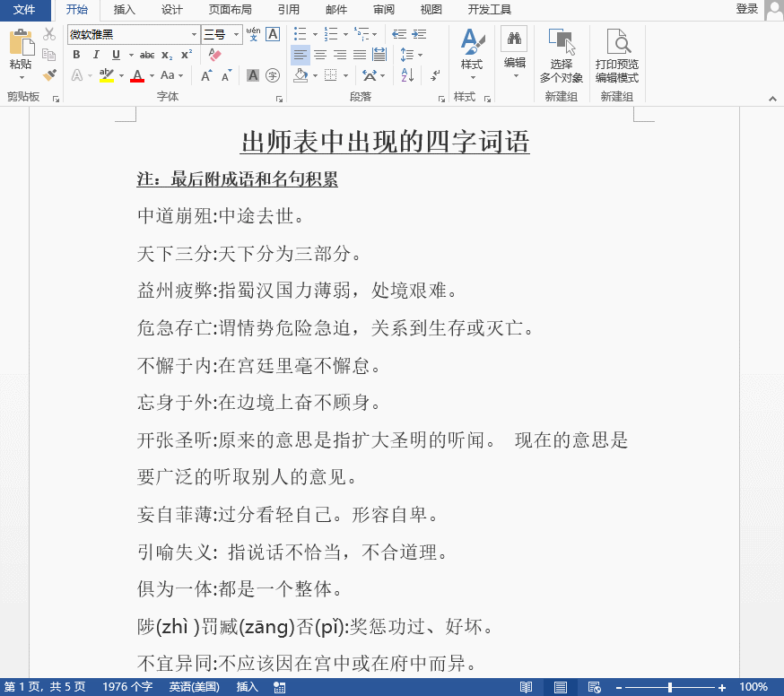Click the 100% zoom level
The width and height of the screenshot is (784, 696).
(x=754, y=687)
